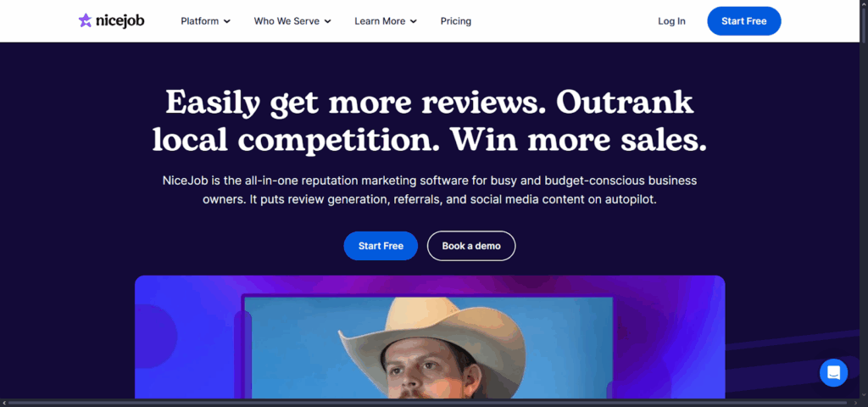Expand the Who We Serve chevron arrow
Viewport: 868px width, 407px height.
[x=328, y=21]
